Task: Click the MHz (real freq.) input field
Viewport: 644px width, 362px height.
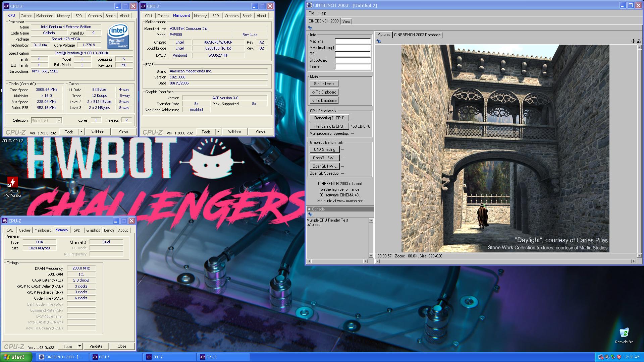Action: pos(353,48)
